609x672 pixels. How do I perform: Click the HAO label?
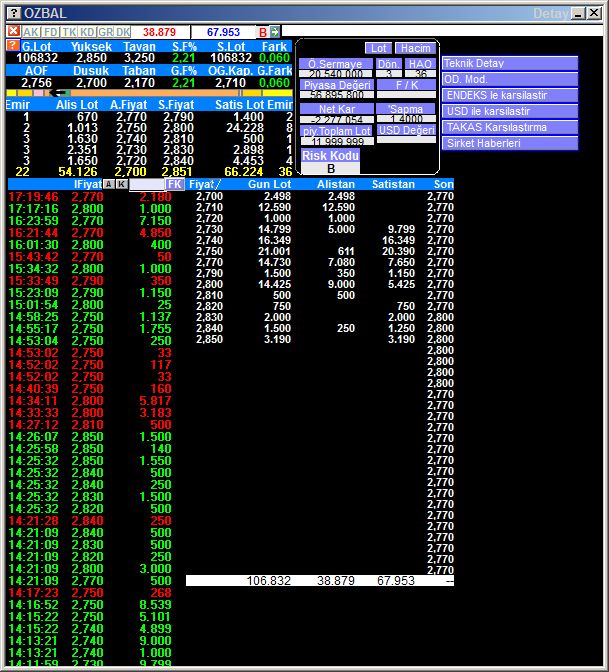coord(420,64)
